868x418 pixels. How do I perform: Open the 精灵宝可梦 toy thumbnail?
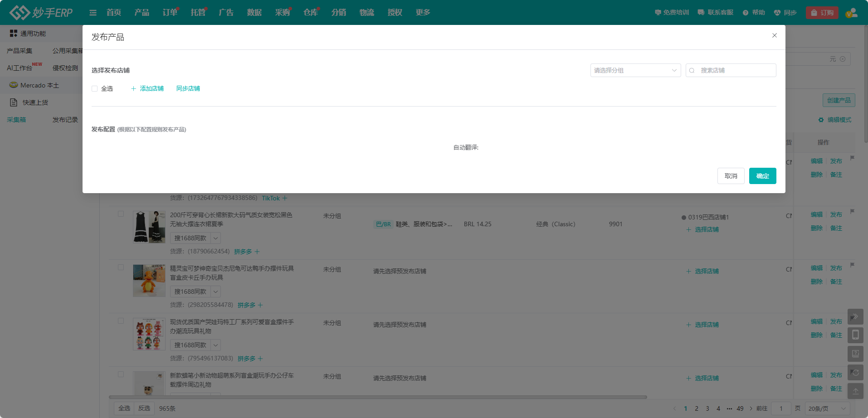point(149,280)
